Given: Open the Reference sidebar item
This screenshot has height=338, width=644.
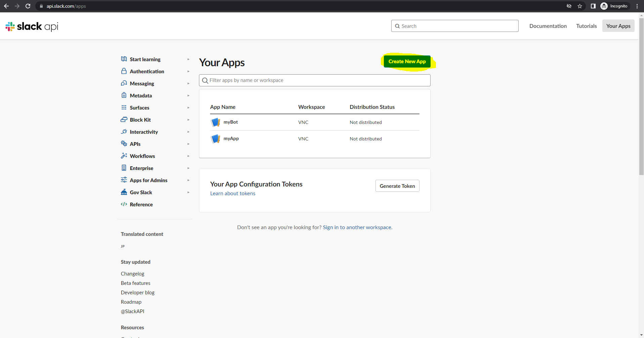Looking at the screenshot, I should coord(141,204).
